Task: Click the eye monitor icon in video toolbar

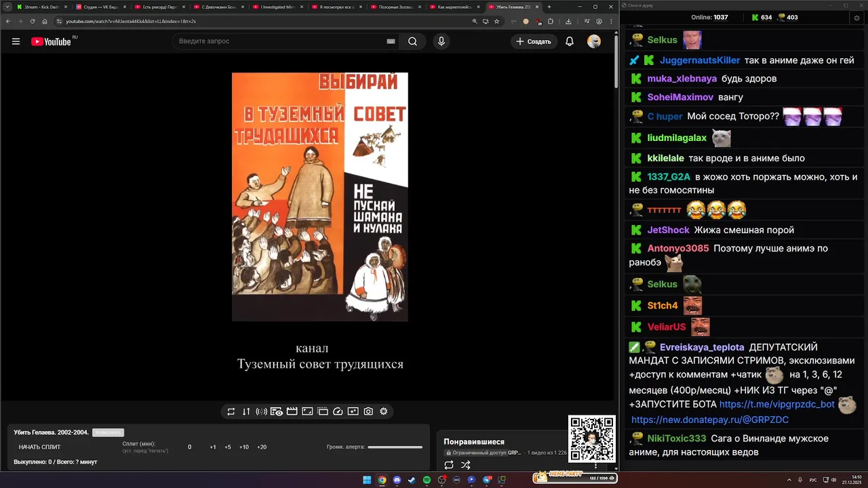Action: tap(277, 411)
